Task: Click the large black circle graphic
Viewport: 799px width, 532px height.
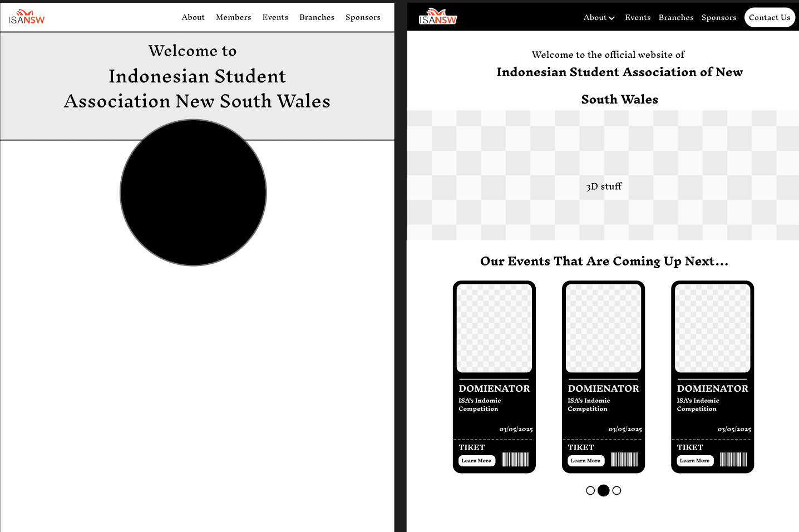Action: [193, 193]
